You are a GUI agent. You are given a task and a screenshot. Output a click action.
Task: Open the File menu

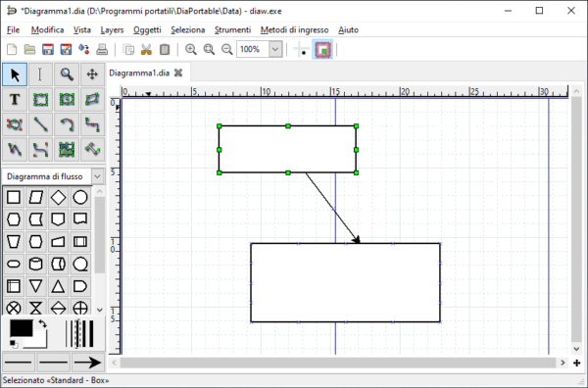coord(13,30)
